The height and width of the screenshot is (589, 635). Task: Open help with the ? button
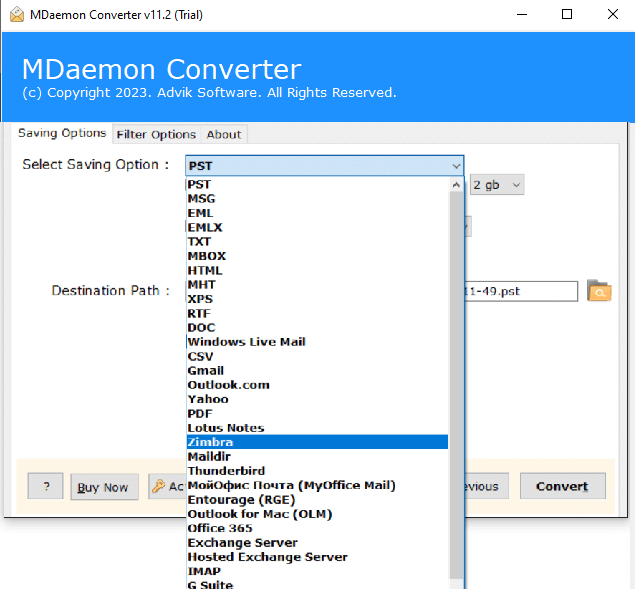point(45,486)
